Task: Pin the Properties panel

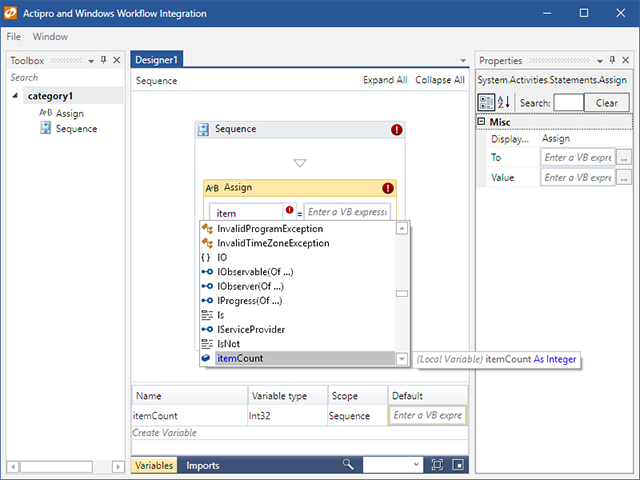Action: pos(612,60)
